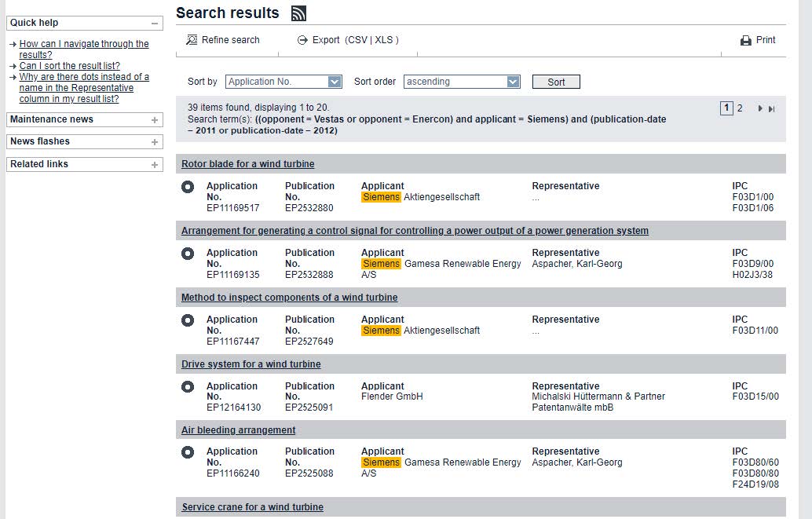The image size is (812, 519).
Task: Click the Export arrow icon
Action: point(302,40)
